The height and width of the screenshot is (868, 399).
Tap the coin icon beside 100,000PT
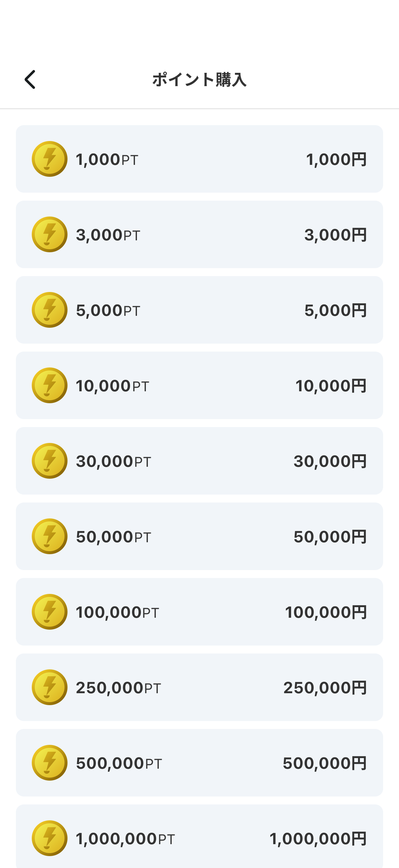pos(50,611)
